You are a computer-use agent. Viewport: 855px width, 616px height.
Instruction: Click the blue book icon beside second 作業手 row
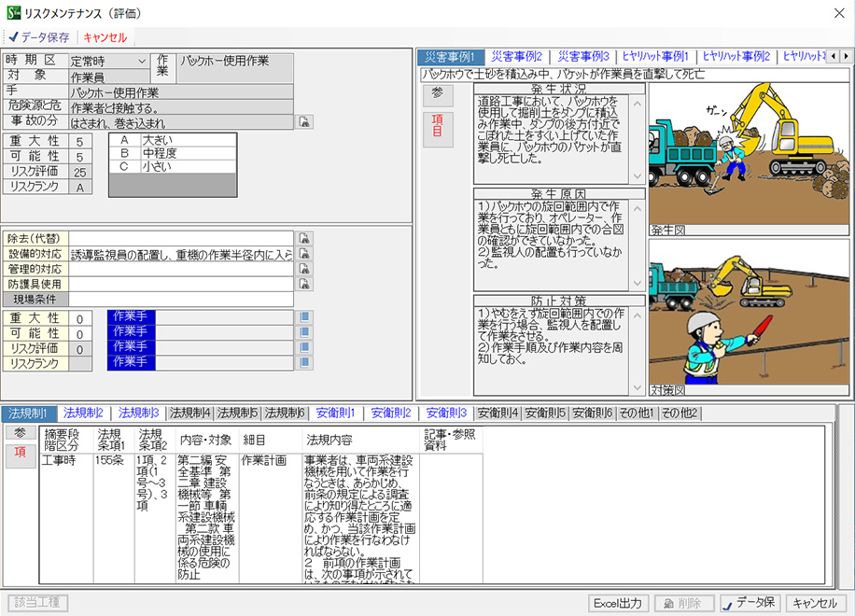point(304,332)
